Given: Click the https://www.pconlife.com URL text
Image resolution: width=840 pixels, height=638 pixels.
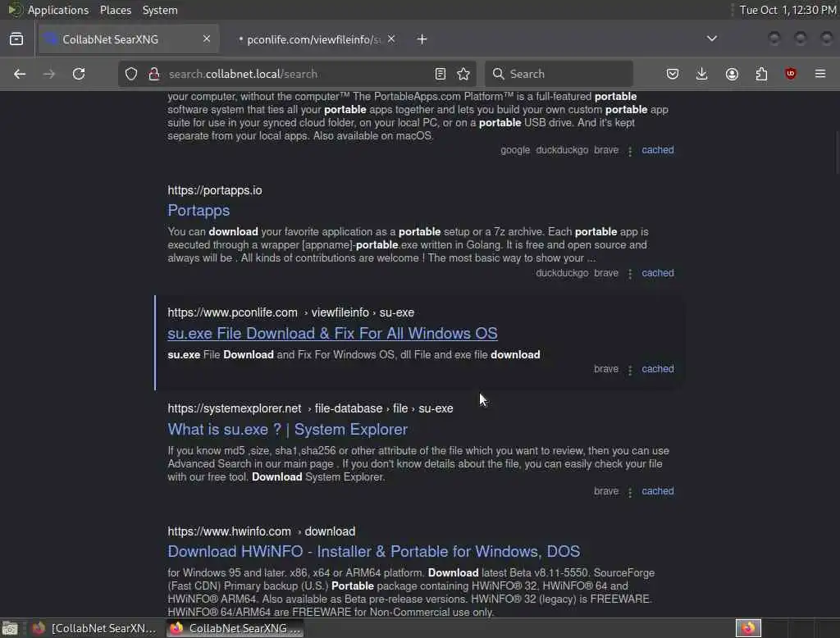Looking at the screenshot, I should tap(232, 312).
